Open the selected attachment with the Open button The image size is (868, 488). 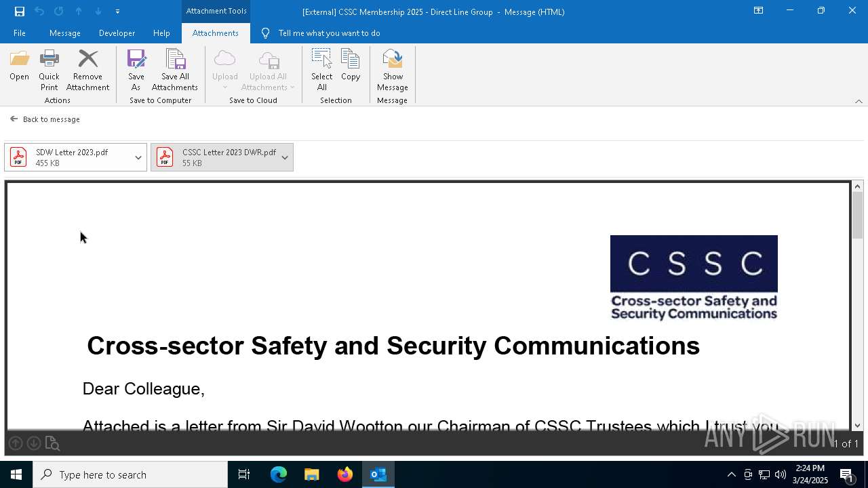pos(19,66)
